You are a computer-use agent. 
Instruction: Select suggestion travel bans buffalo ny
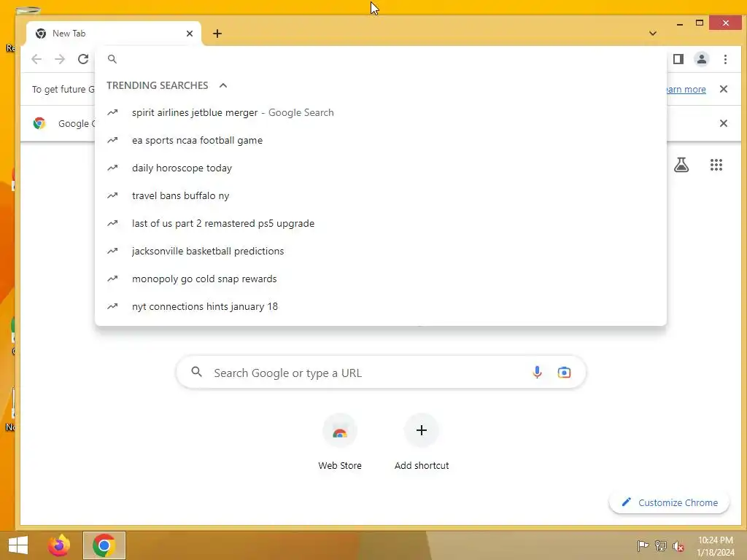381,195
